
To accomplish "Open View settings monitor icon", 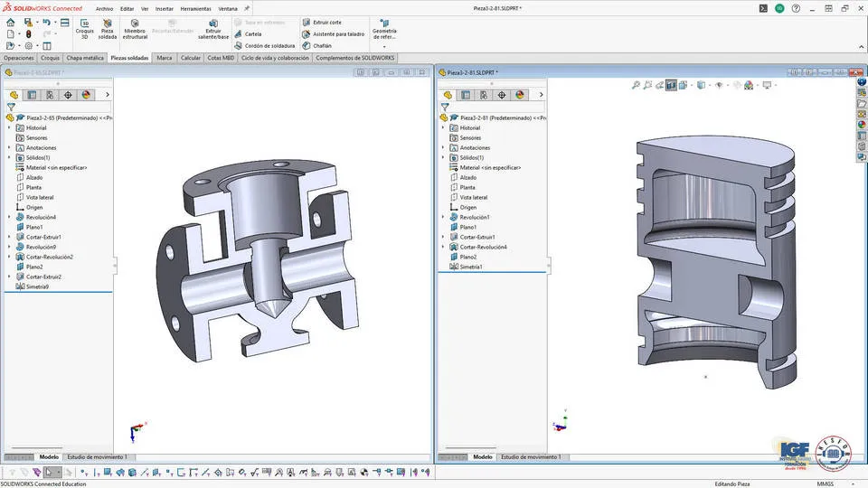I will point(768,85).
